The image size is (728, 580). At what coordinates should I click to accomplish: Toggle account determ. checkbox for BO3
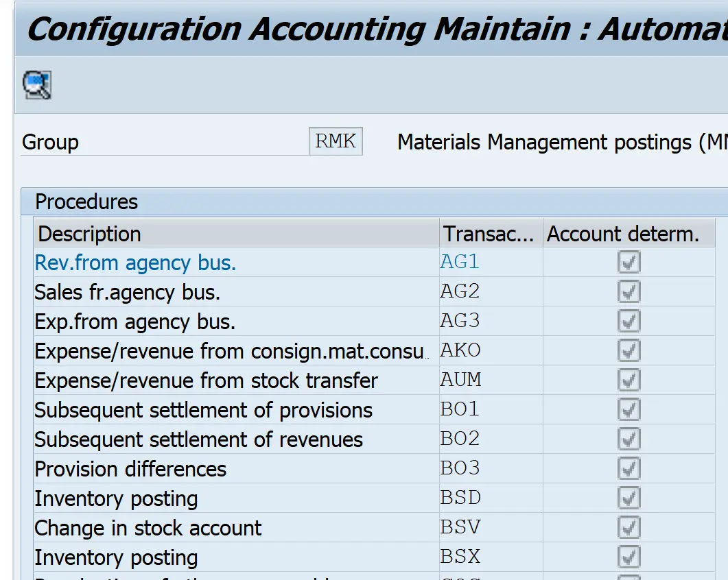(x=629, y=469)
